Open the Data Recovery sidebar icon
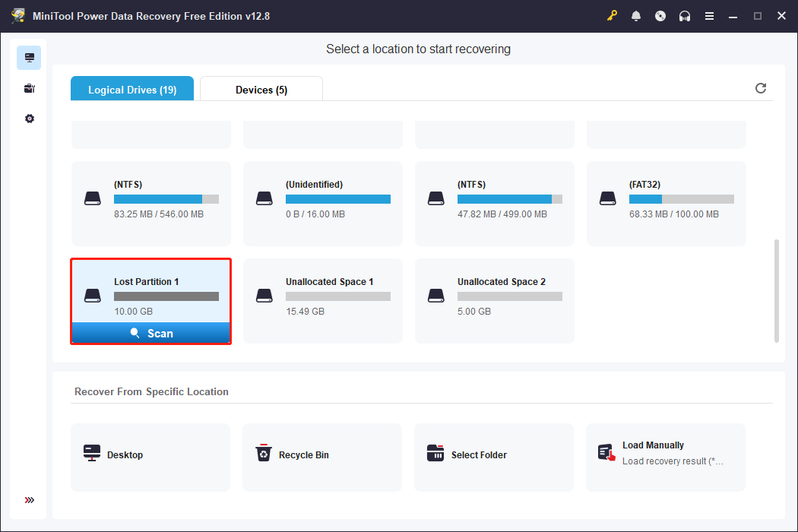The height and width of the screenshot is (532, 798). pos(29,58)
